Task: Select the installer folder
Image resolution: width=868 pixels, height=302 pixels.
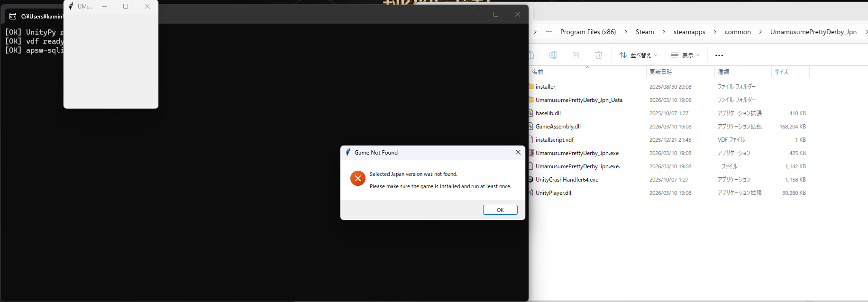Action: 545,87
